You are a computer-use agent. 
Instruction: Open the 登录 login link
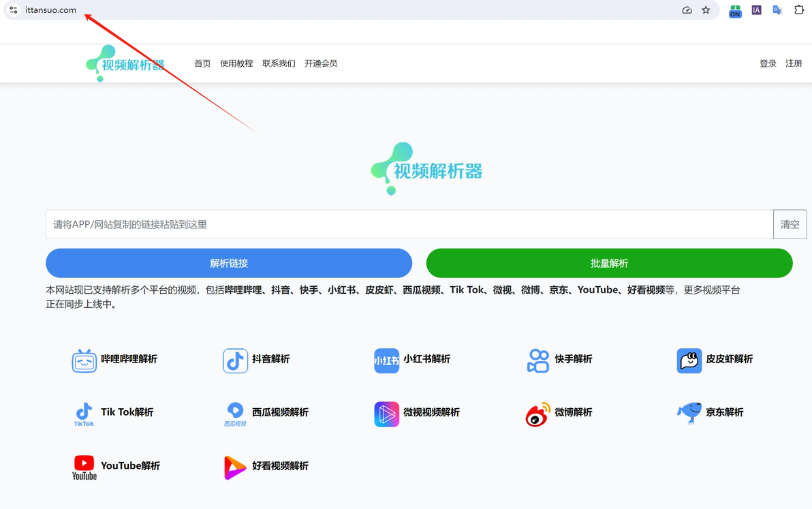coord(768,63)
